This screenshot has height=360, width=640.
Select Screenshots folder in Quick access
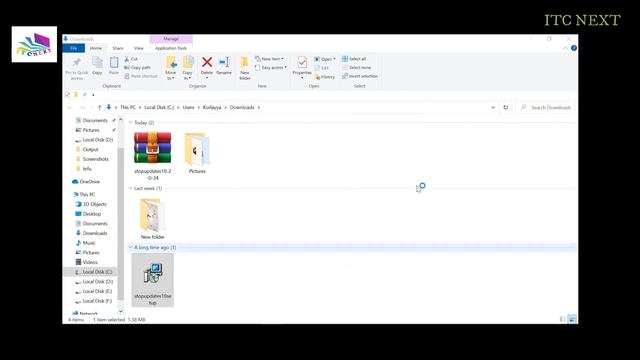tap(92, 159)
